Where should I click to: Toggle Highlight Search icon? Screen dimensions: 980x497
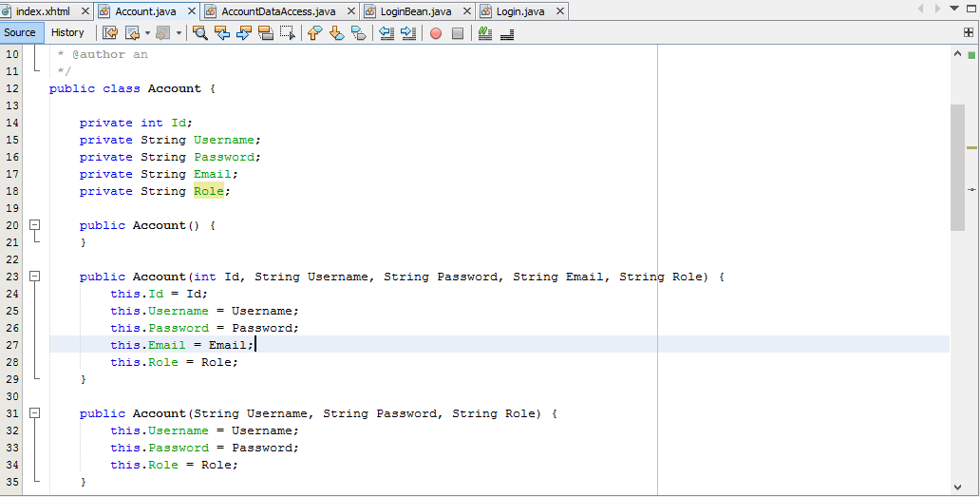click(266, 32)
